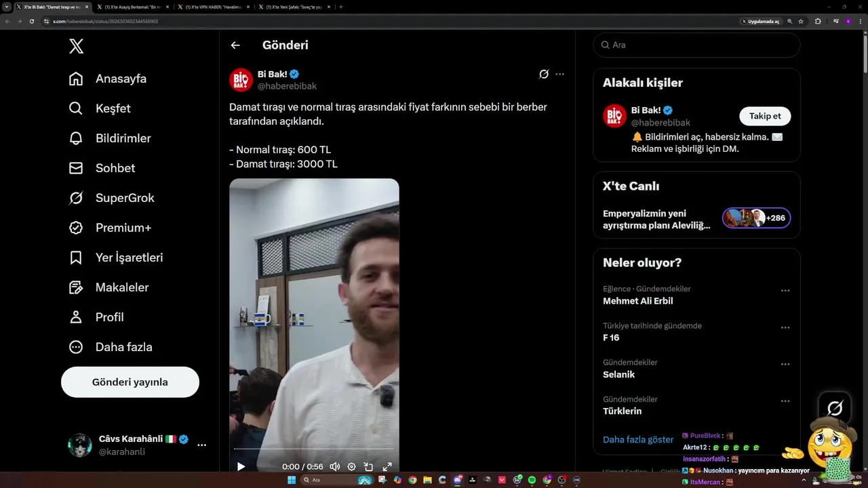Close the Bi Bak! browser tab

(x=87, y=7)
